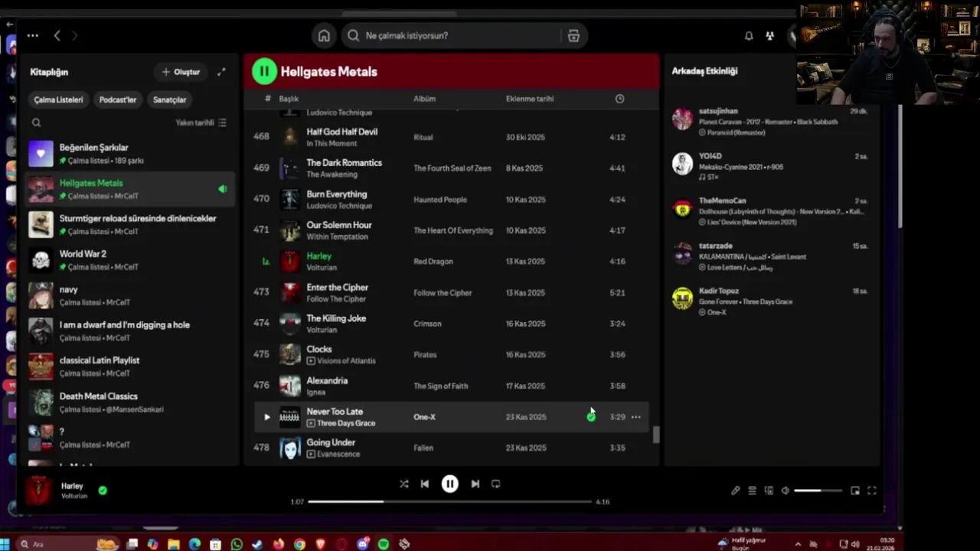The height and width of the screenshot is (551, 980).
Task: Open more options for Never Too Late
Action: [x=635, y=417]
